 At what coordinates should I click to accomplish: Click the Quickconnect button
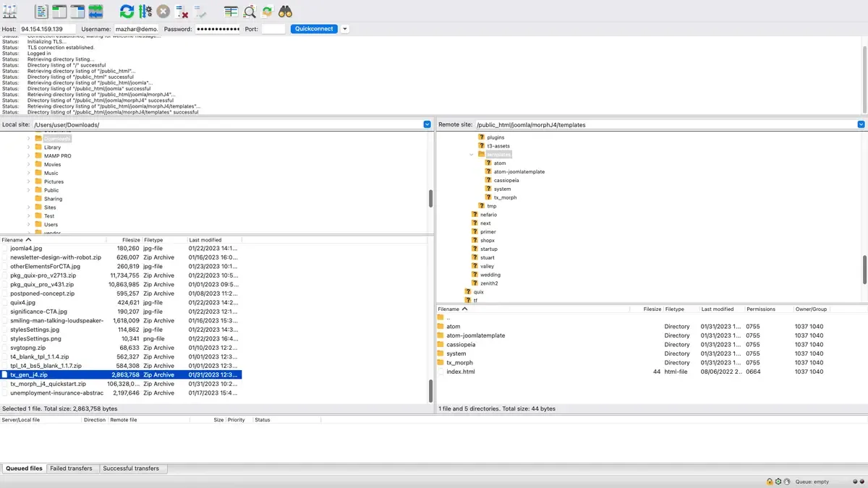[314, 29]
